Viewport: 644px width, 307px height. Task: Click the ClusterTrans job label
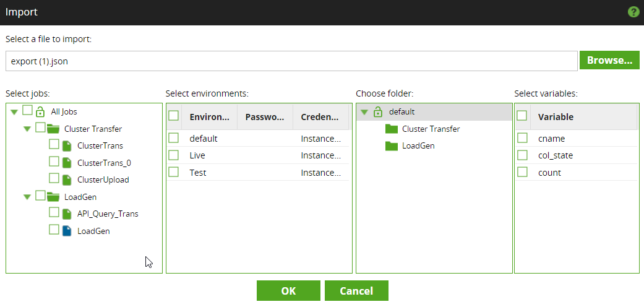100,146
